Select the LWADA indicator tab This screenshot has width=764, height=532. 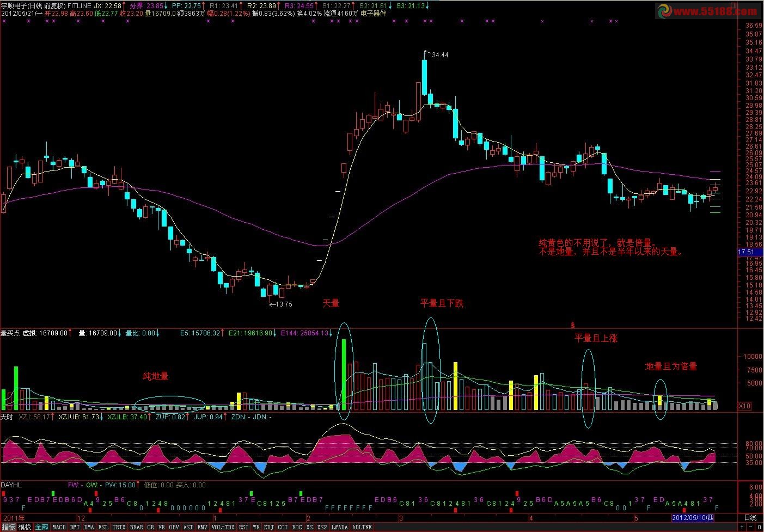point(340,527)
